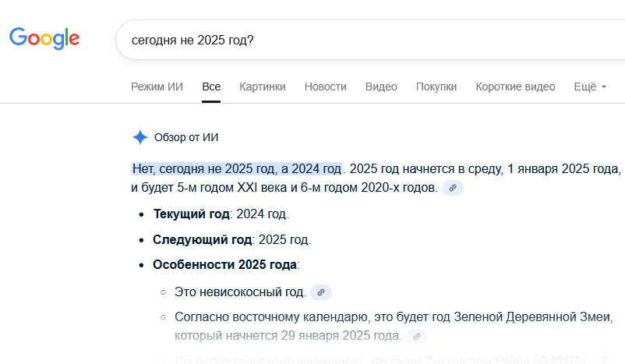
Task: Click the highlighted answer "Нет, сегодня не 2025 год"
Action: pyautogui.click(x=237, y=168)
